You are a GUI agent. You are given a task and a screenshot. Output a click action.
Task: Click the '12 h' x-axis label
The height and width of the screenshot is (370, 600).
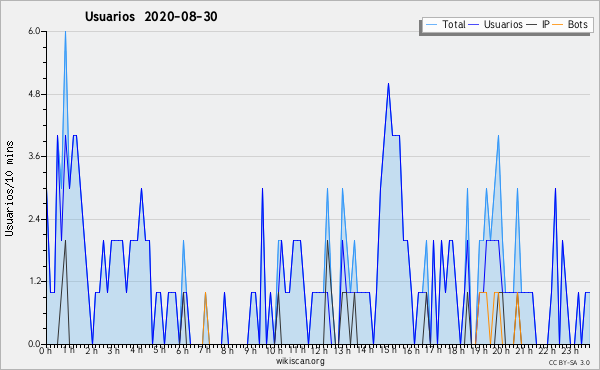tap(320, 351)
